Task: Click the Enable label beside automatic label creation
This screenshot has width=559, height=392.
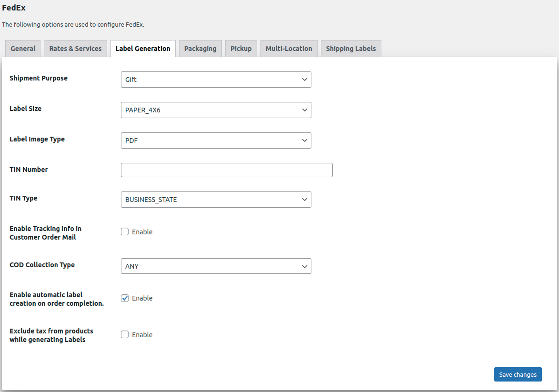Action: 142,298
